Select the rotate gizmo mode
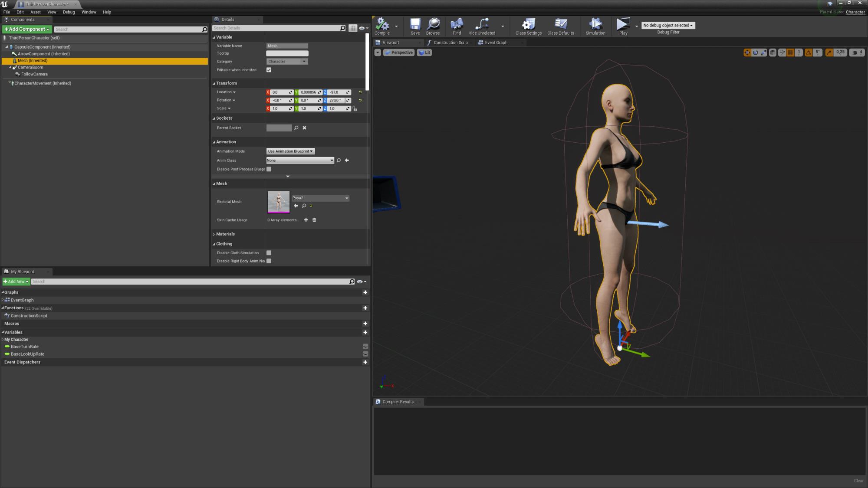868x488 pixels. pyautogui.click(x=755, y=52)
